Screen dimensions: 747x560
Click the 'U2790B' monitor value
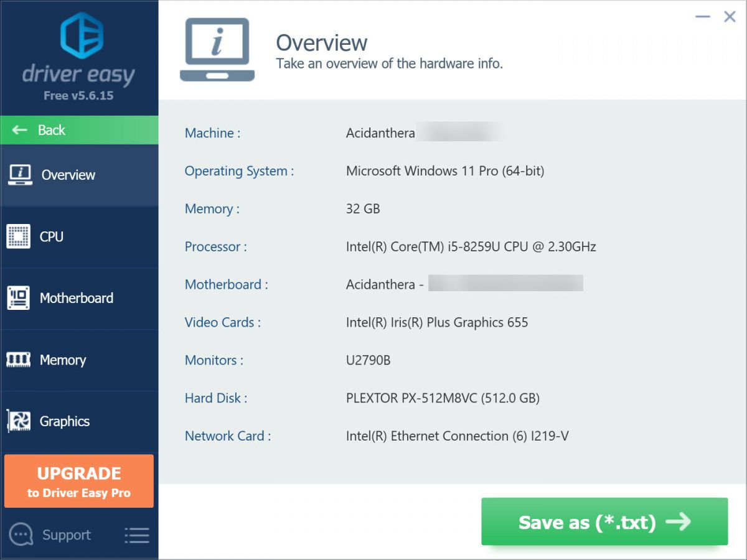pos(369,360)
